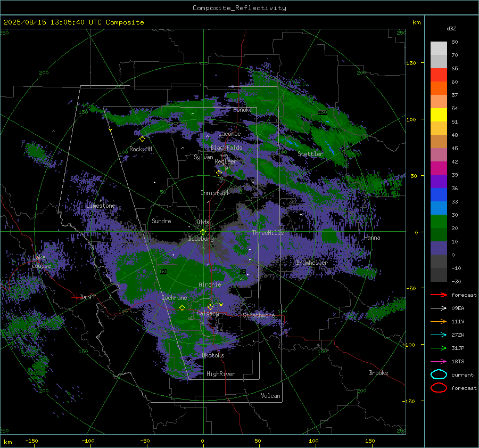Click the magenta 18TS arrow icon
Image resolution: width=479 pixels, height=448 pixels.
pyautogui.click(x=439, y=362)
